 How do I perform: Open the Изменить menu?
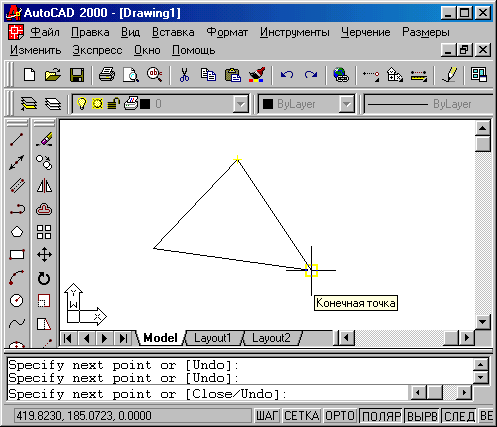tap(35, 50)
